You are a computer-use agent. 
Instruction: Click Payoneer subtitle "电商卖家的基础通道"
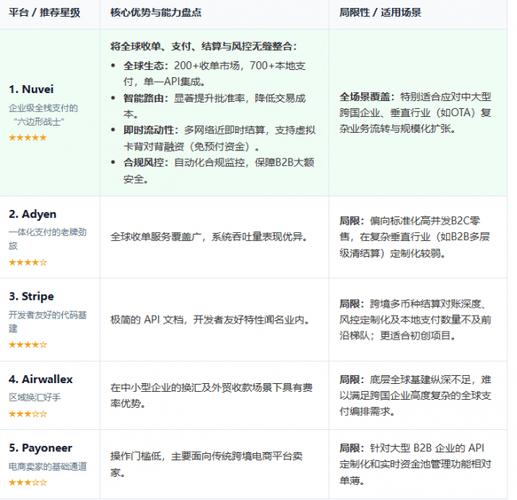pyautogui.click(x=48, y=466)
